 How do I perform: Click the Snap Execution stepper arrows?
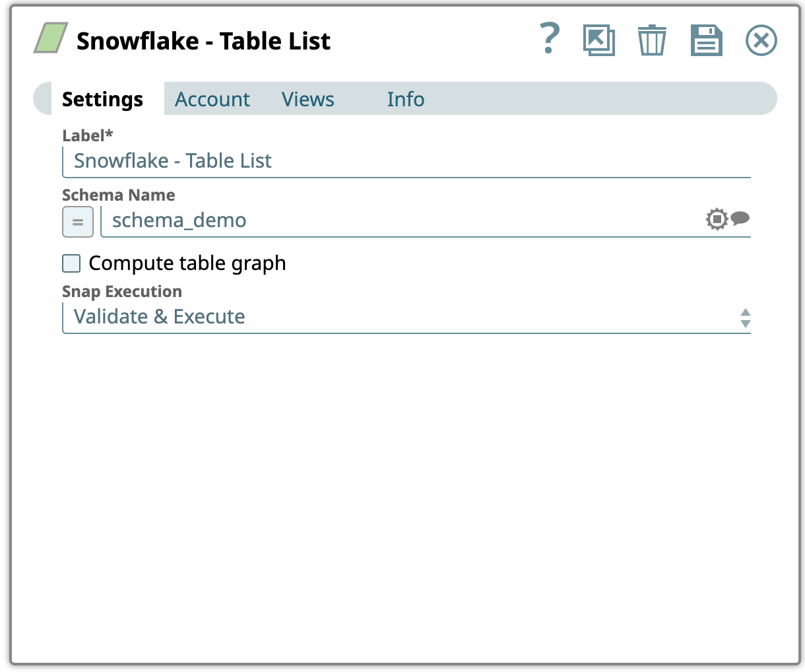coord(745,318)
